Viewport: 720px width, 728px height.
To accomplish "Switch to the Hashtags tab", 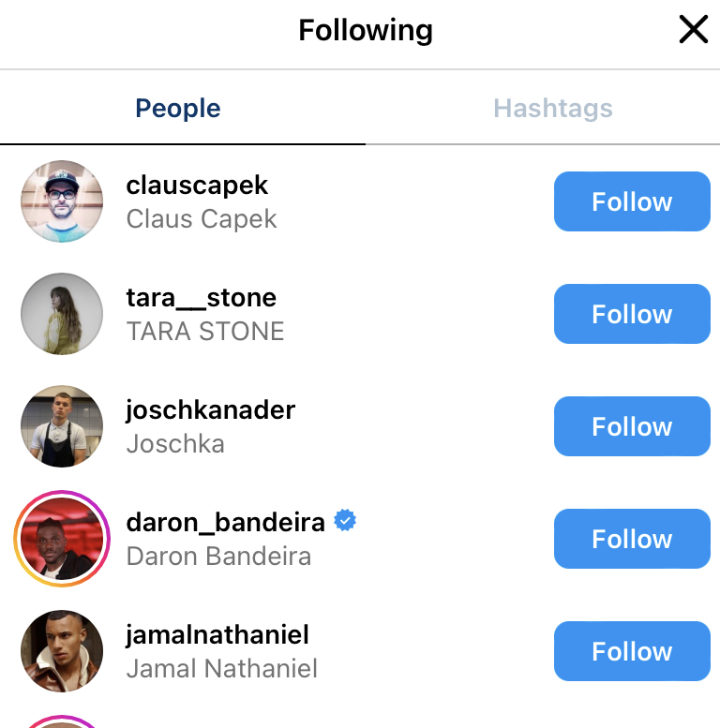I will pos(553,108).
